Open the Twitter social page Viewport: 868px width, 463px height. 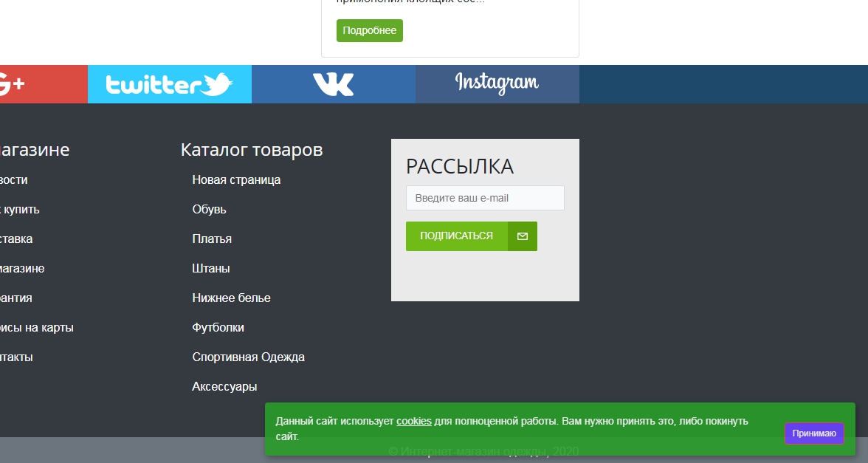coord(169,83)
